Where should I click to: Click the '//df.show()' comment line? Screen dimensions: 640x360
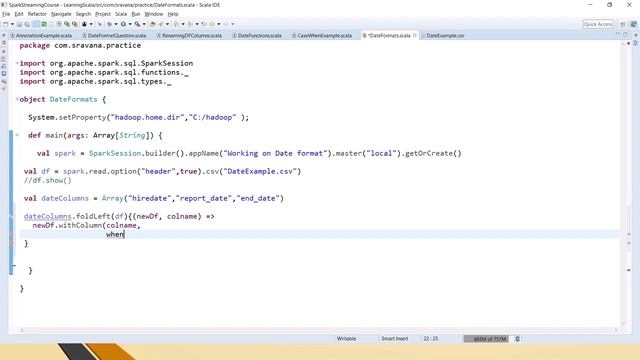pyautogui.click(x=47, y=180)
